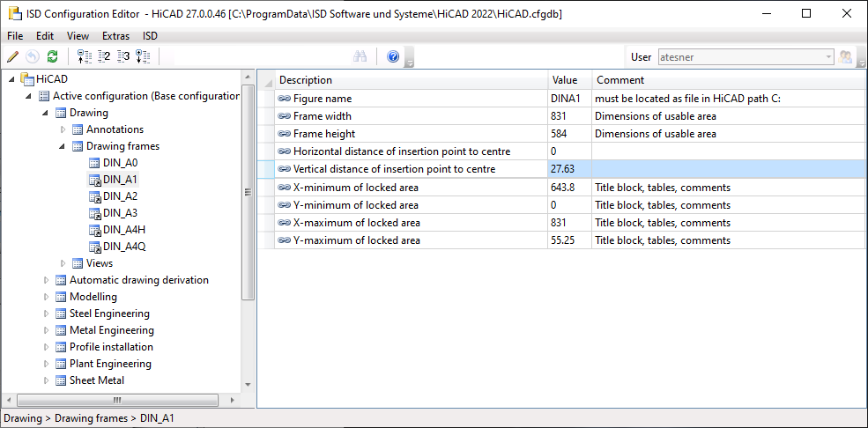Click the expand-all-levels tree icon

pyautogui.click(x=143, y=56)
